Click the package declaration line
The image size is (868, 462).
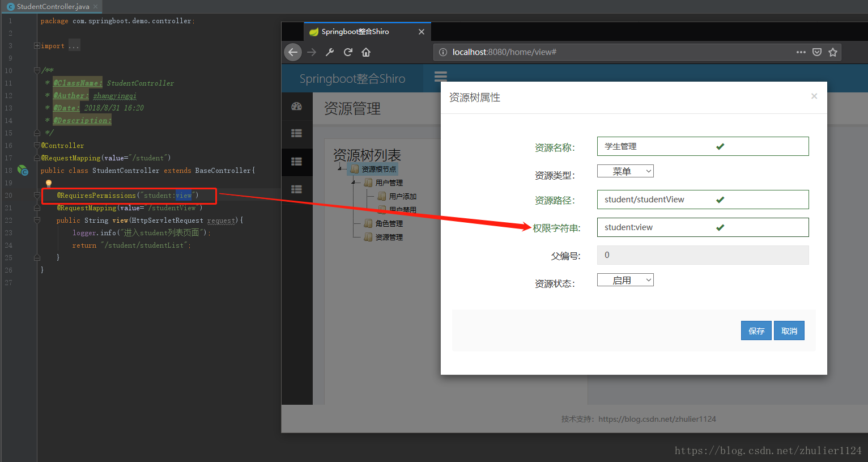click(117, 21)
